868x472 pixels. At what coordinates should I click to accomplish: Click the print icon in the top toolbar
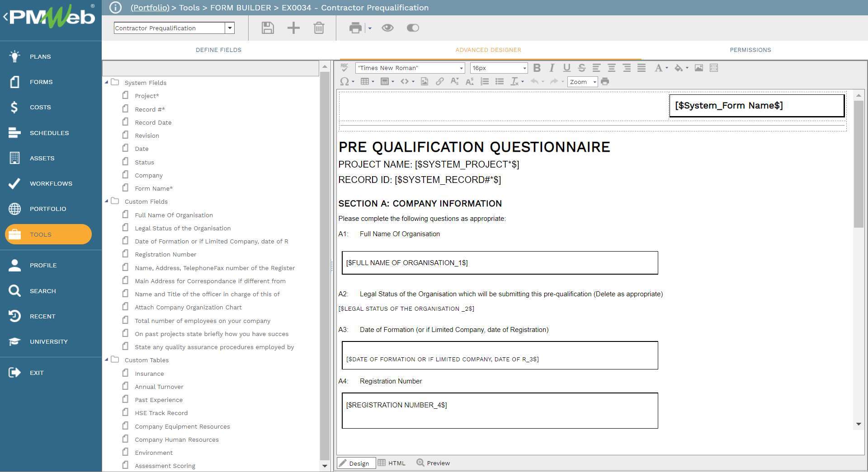point(355,28)
